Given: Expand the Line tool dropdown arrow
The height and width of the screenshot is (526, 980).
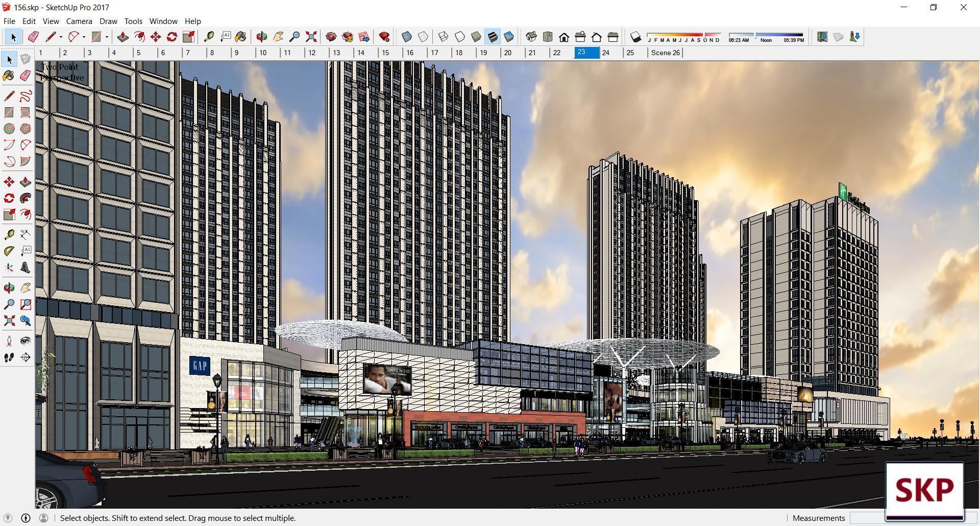Looking at the screenshot, I should (x=61, y=37).
